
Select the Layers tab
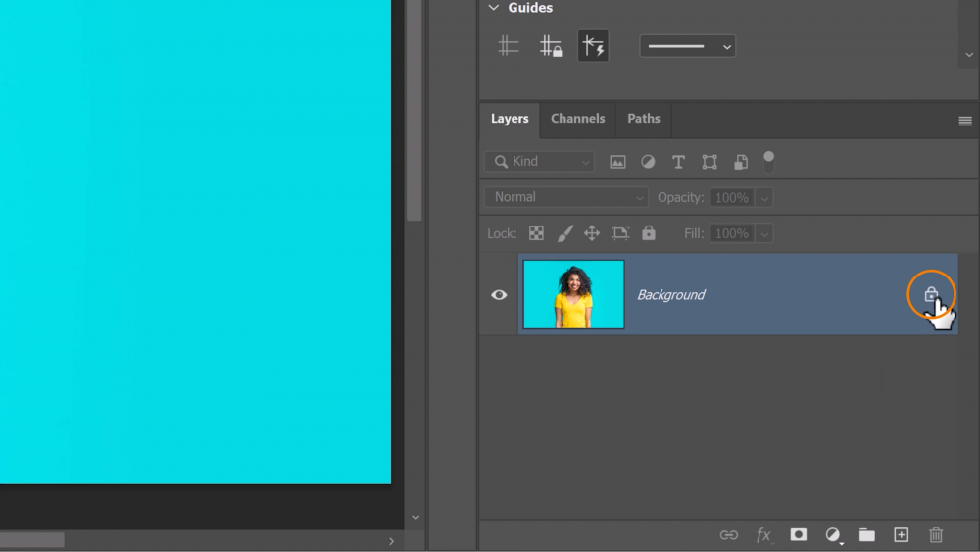point(510,119)
